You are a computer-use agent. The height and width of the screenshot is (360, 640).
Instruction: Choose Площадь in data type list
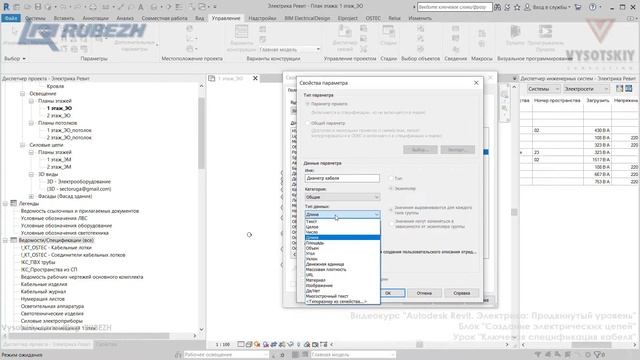tap(342, 243)
